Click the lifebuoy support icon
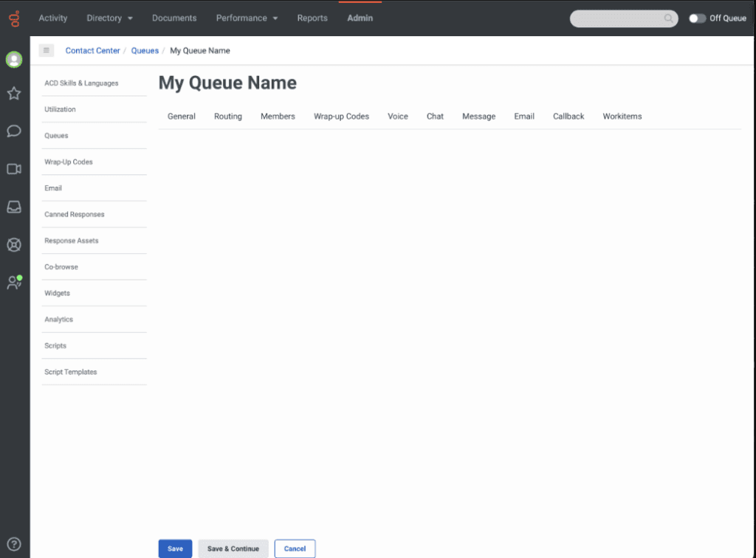This screenshot has width=756, height=558. pos(14,245)
